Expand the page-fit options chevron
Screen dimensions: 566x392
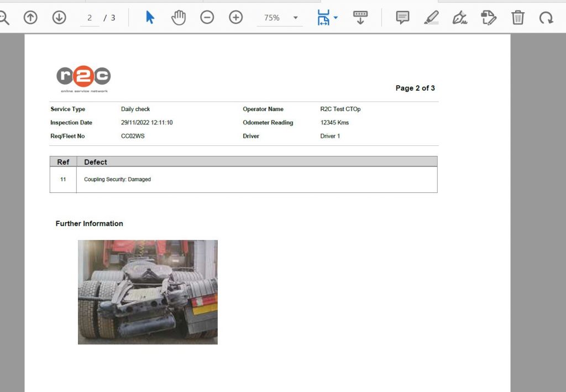coord(336,17)
